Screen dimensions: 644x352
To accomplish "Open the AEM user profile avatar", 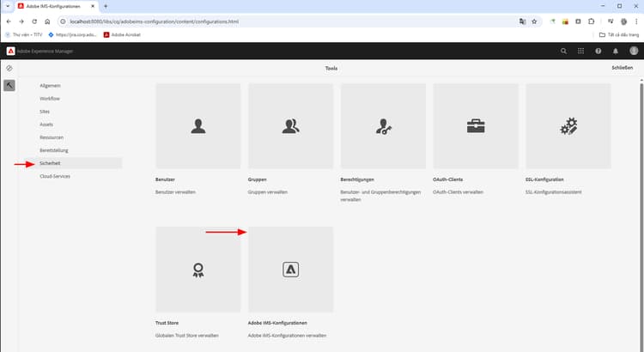I will pyautogui.click(x=634, y=51).
